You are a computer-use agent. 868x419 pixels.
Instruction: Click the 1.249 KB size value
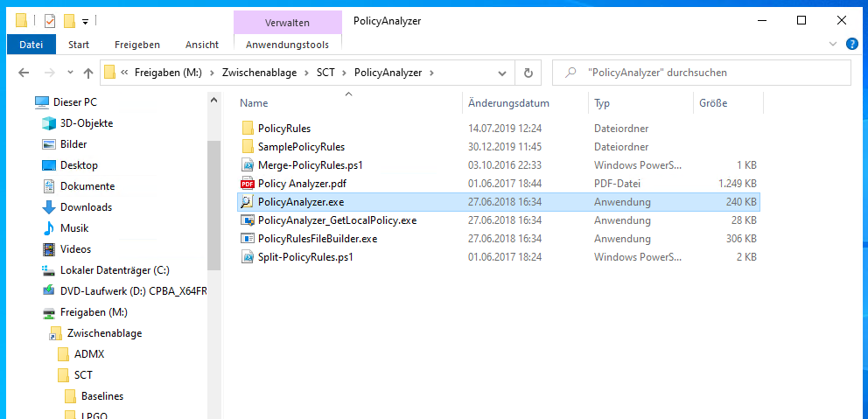pyautogui.click(x=738, y=184)
